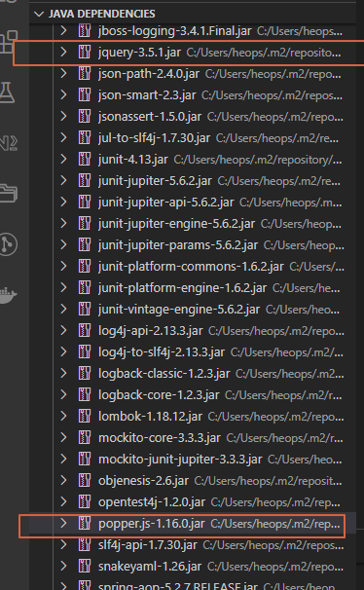Image resolution: width=364 pixels, height=590 pixels.
Task: Click jar icon of junit-jupiter-engine-5.6.2.jar
Action: coord(85,224)
